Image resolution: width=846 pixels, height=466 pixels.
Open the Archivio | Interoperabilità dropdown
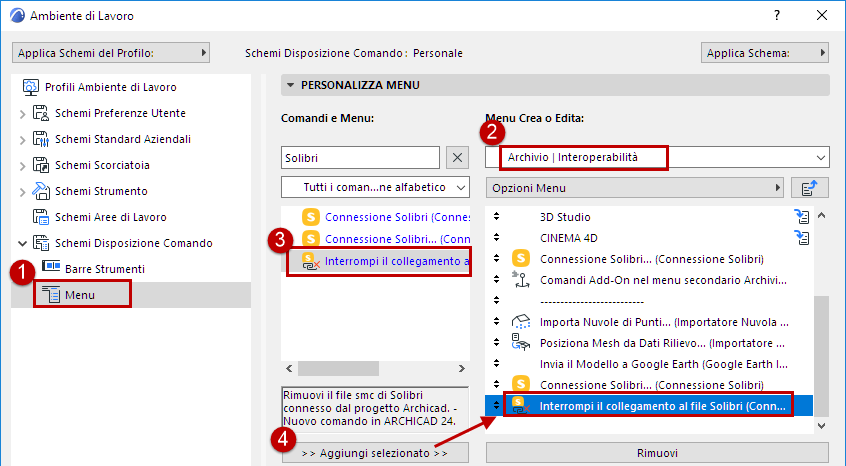[x=657, y=158]
